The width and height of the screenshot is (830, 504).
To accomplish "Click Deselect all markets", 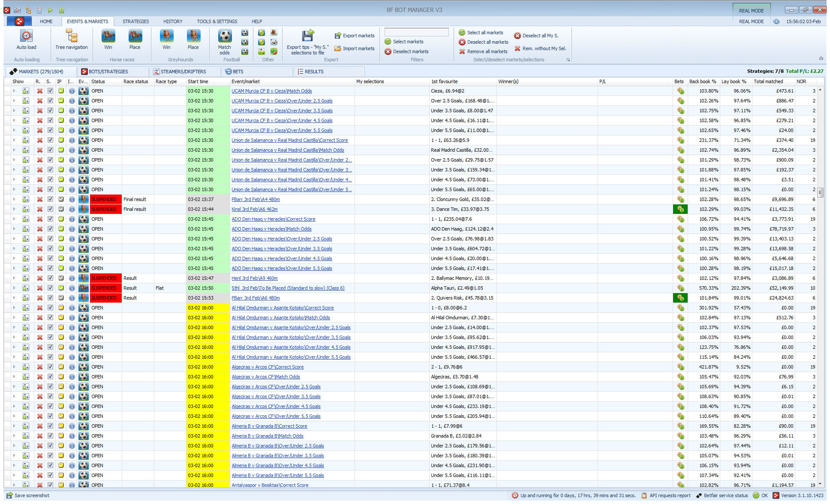I will point(484,42).
